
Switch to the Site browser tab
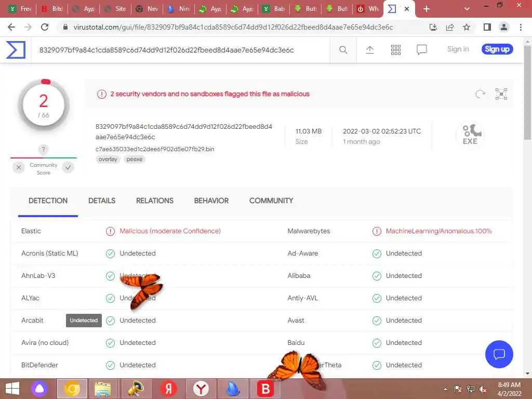point(115,9)
